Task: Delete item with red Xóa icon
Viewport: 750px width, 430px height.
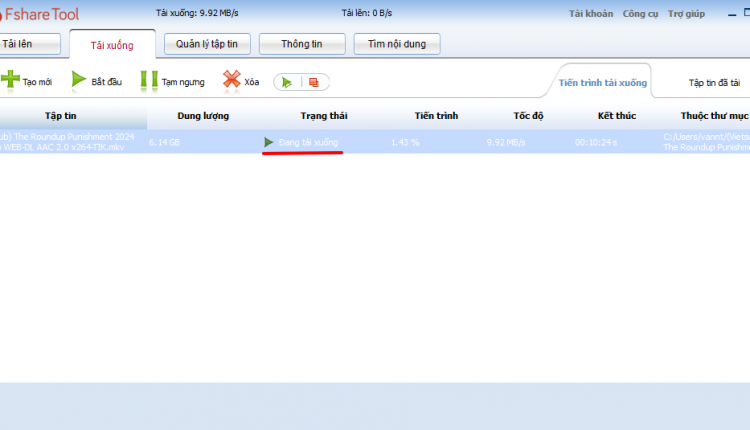Action: (232, 80)
